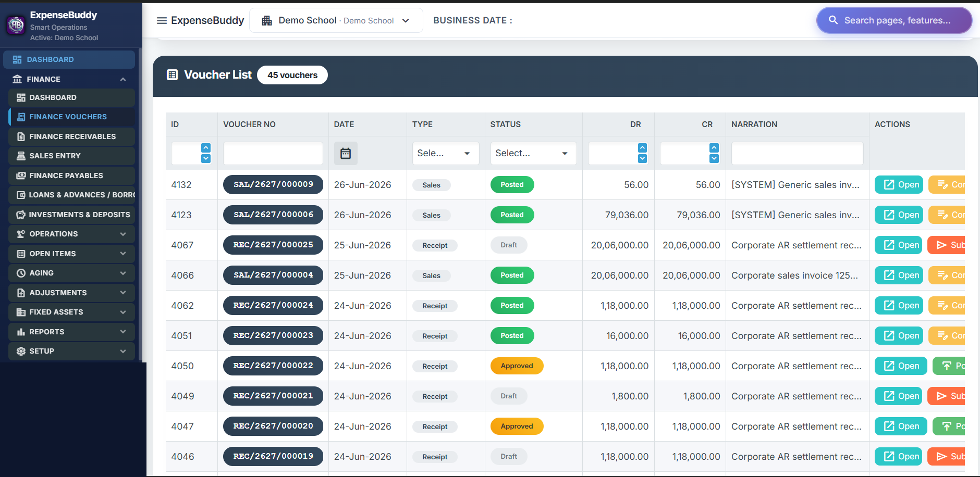This screenshot has width=980, height=477.
Task: Expand the Setup sidebar section
Action: [x=123, y=351]
